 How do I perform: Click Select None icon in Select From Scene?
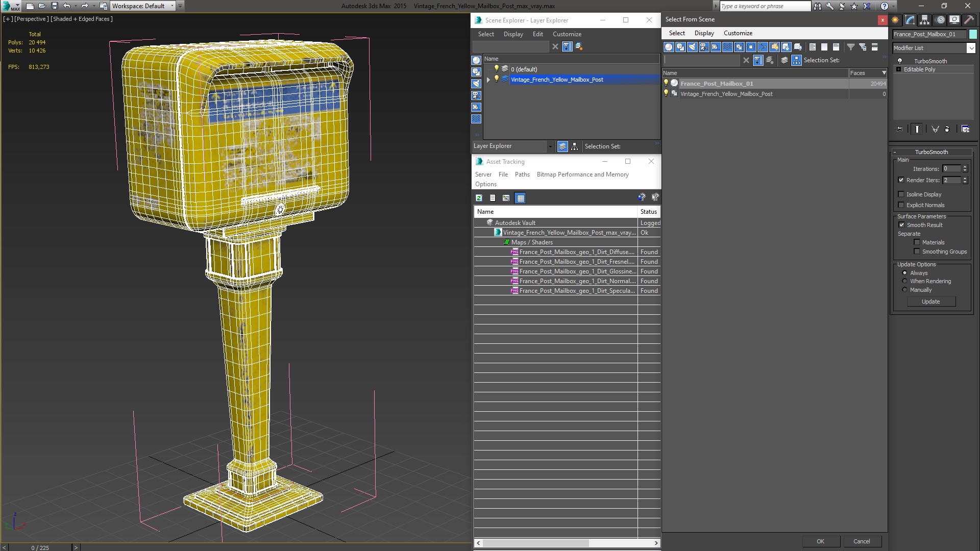[x=824, y=47]
